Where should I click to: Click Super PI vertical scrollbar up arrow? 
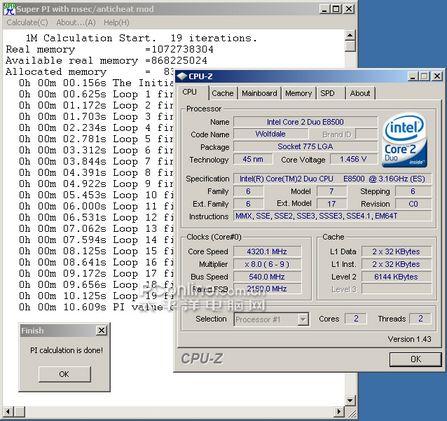(350, 35)
